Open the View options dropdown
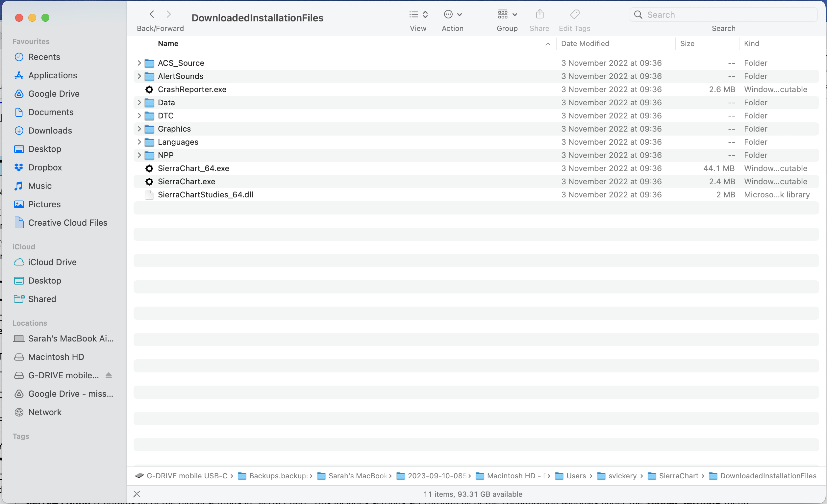The image size is (827, 504). [418, 14]
